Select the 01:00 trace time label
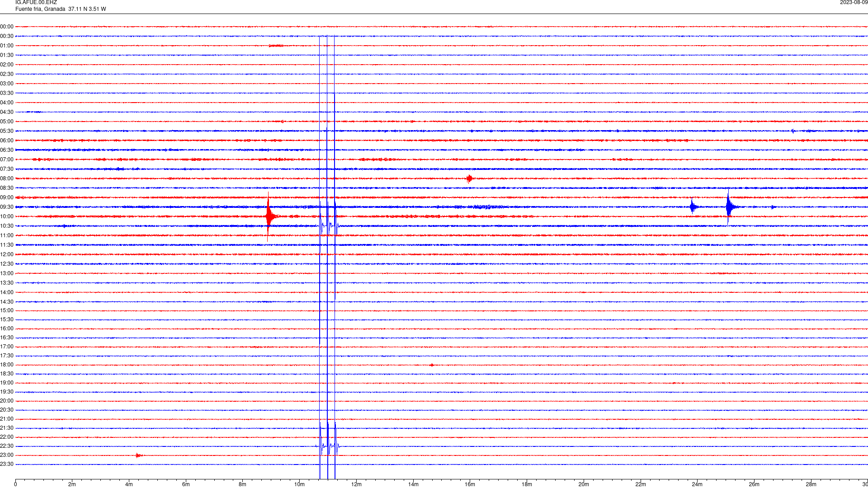 (x=7, y=46)
